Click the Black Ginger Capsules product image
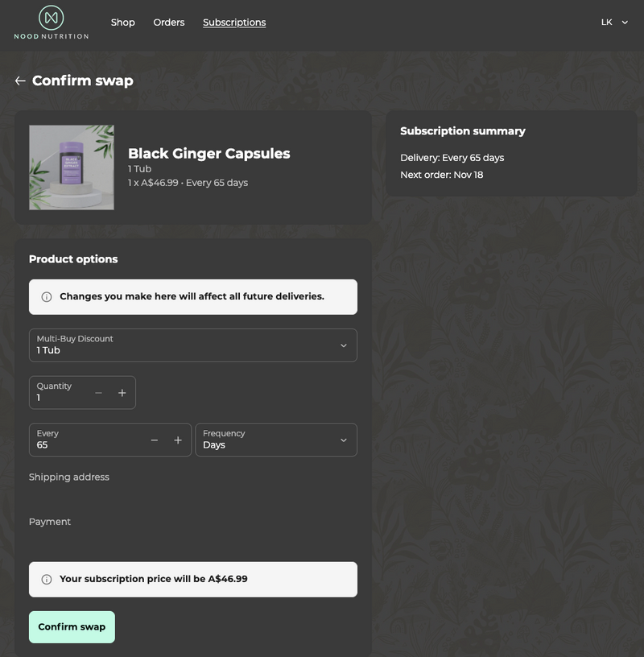644x657 pixels. 72,167
